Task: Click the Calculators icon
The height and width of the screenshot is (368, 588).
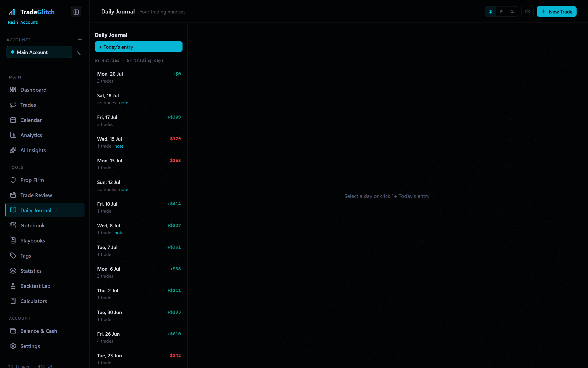Action: (x=13, y=301)
